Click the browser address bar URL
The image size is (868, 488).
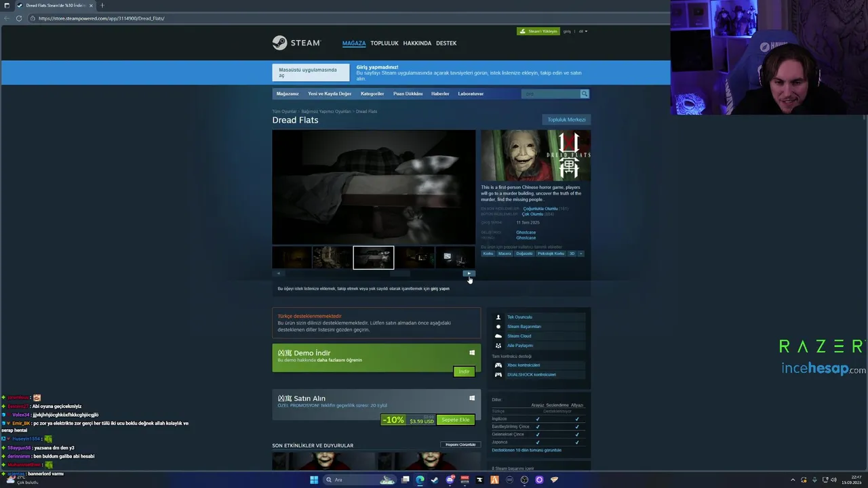(x=102, y=18)
